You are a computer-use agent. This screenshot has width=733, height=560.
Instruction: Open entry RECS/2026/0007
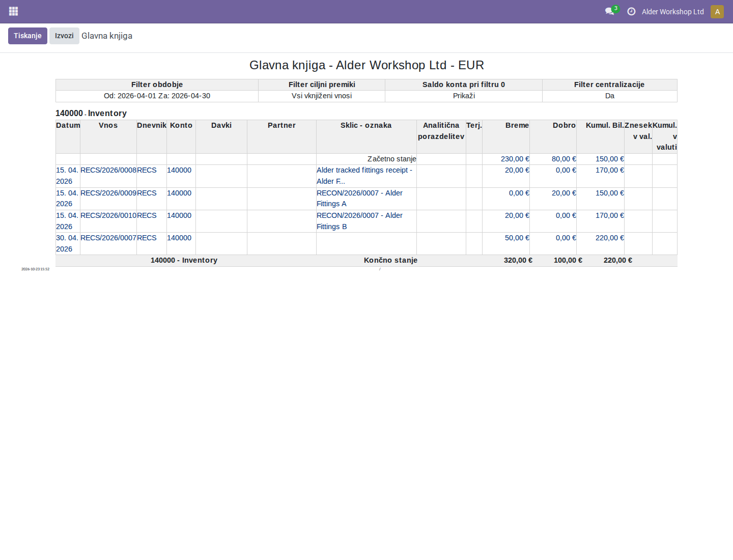108,238
